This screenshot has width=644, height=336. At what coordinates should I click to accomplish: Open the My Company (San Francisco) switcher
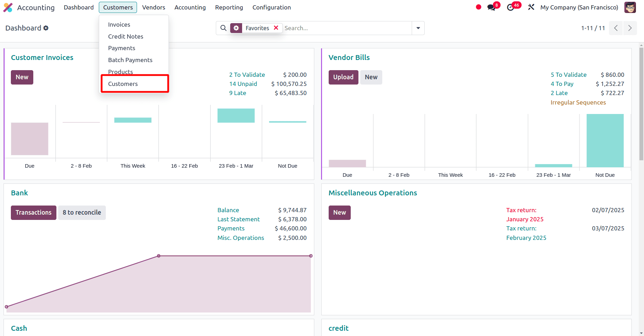click(579, 7)
